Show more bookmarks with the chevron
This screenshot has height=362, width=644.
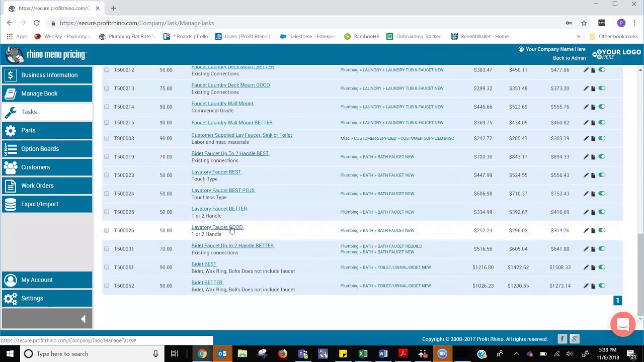(578, 36)
